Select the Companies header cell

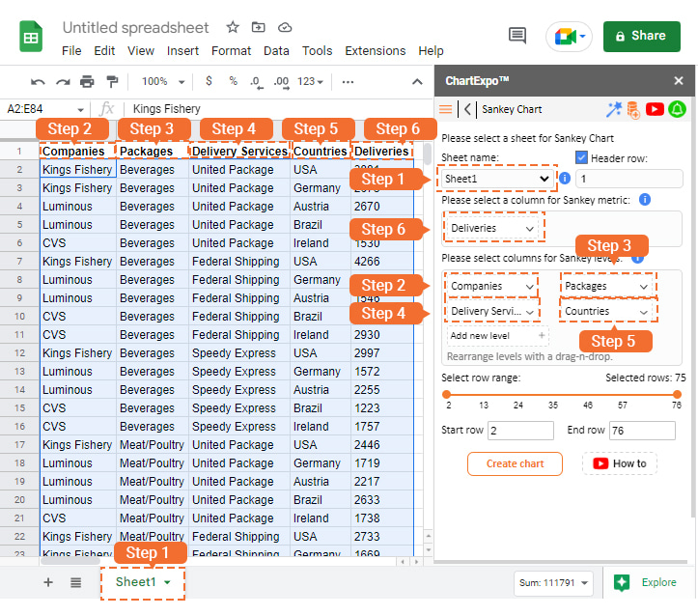[78, 152]
